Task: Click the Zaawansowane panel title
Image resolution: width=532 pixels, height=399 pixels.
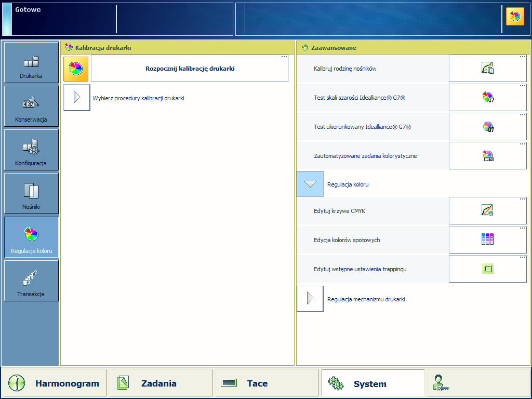Action: click(334, 48)
